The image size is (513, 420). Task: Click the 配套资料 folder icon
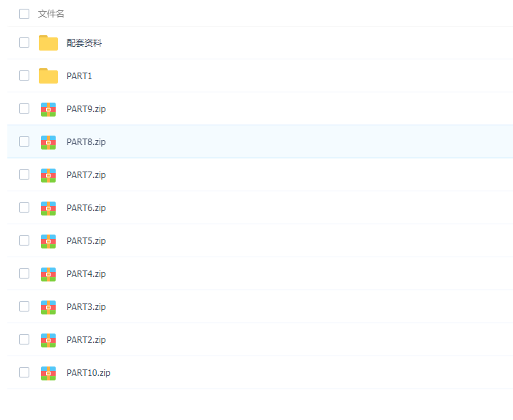pyautogui.click(x=48, y=43)
